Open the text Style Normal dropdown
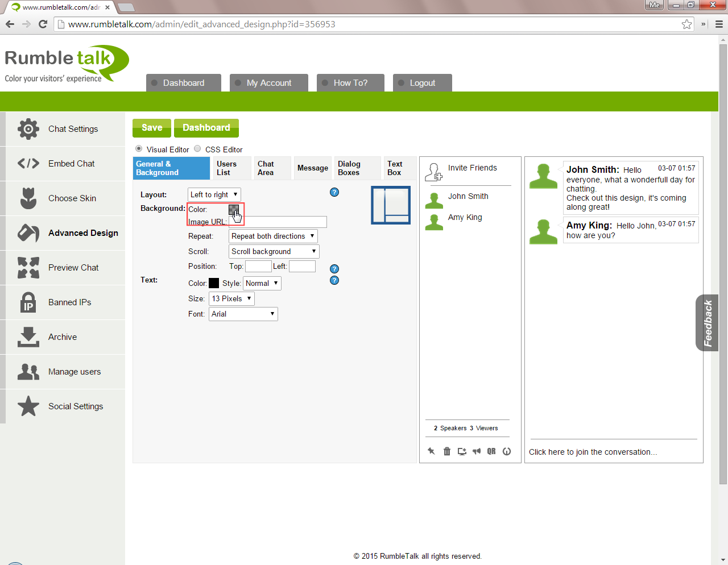The width and height of the screenshot is (728, 565). 262,283
